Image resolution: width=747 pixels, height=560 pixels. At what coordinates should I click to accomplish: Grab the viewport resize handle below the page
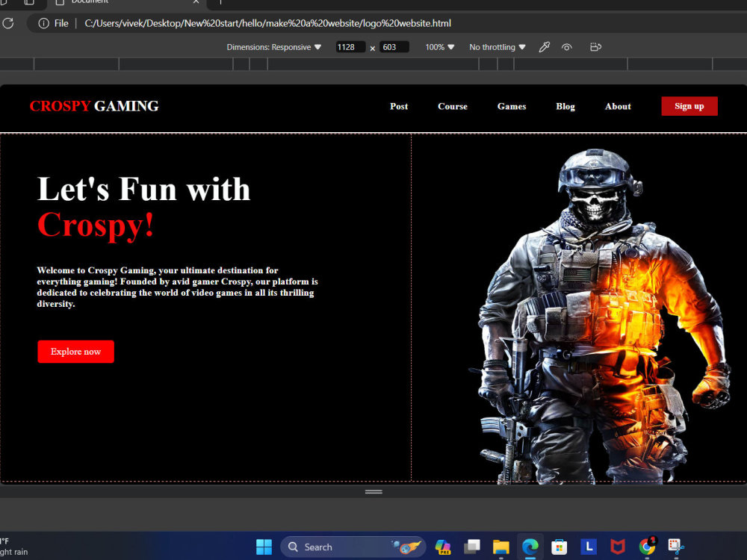point(373,491)
